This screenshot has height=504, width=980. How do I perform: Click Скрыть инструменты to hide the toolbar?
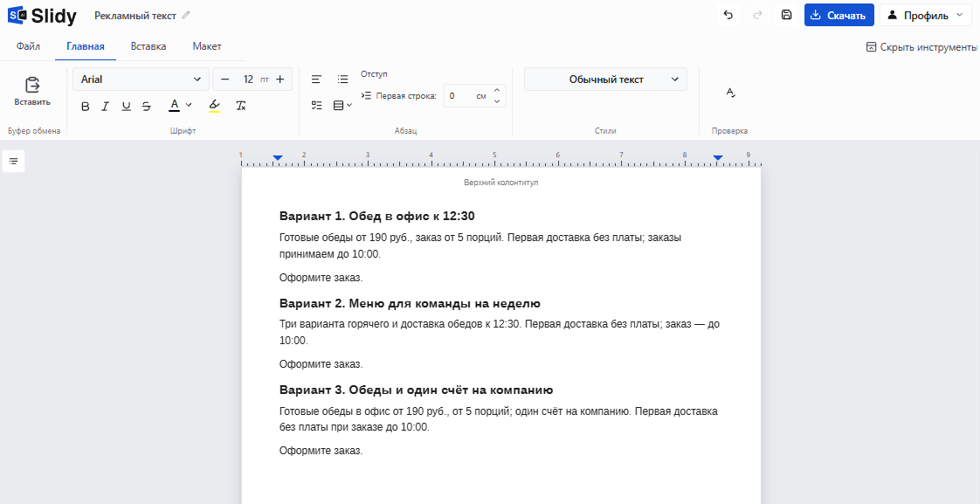click(x=921, y=47)
